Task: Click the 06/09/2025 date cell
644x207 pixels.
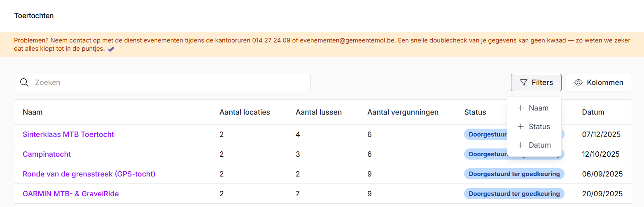Action: [x=602, y=174]
